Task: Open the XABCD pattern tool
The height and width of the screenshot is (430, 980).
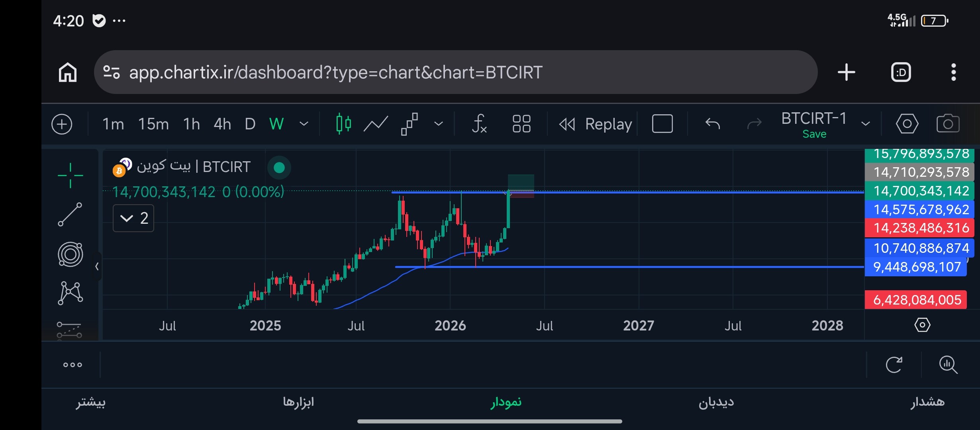Action: (70, 293)
